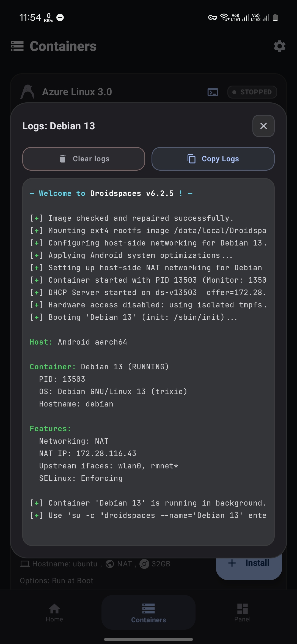Click "Booting 'Debian 13'" log line
Image resolution: width=297 pixels, height=644 pixels.
click(133, 317)
